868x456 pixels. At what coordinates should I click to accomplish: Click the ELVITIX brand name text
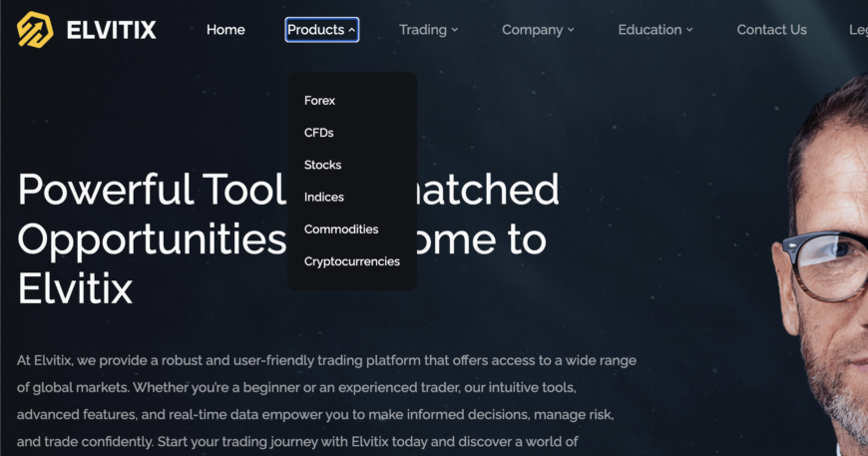tap(112, 30)
